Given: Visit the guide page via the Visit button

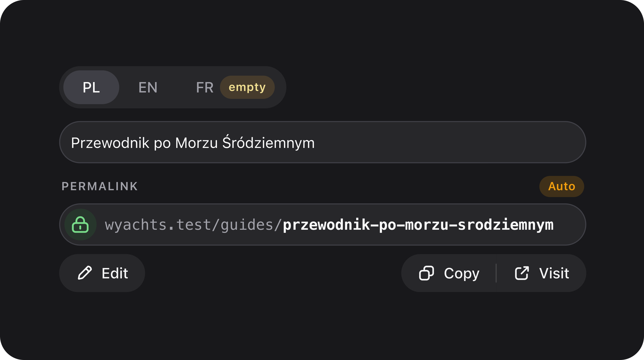Looking at the screenshot, I should 541,273.
